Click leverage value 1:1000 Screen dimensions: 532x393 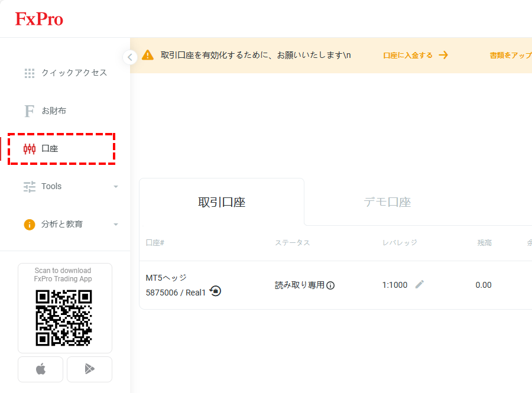395,285
